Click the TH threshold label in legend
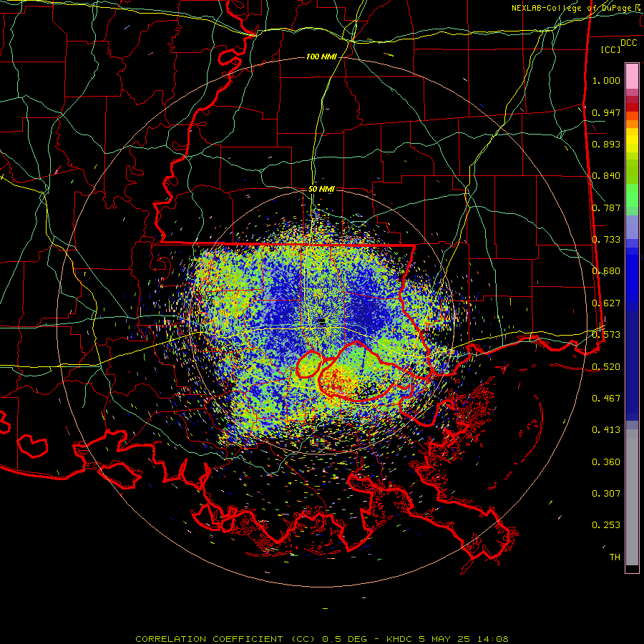Screen dimensions: 644x644 (615, 557)
